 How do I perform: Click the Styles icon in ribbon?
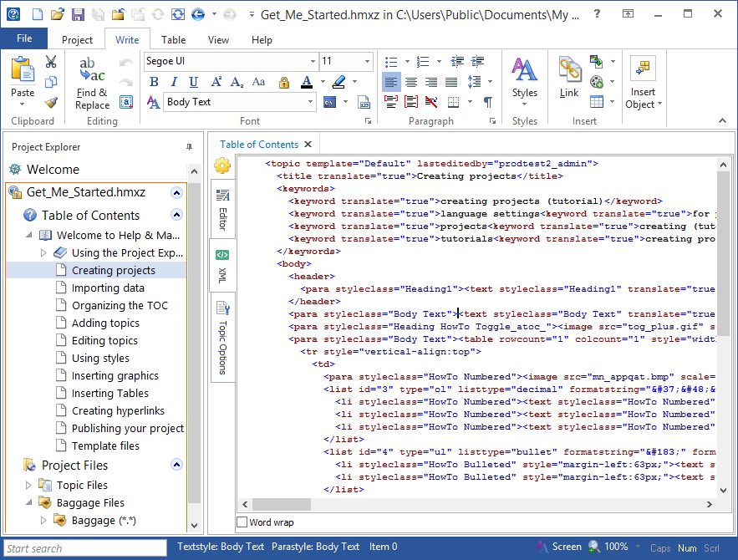pos(525,80)
